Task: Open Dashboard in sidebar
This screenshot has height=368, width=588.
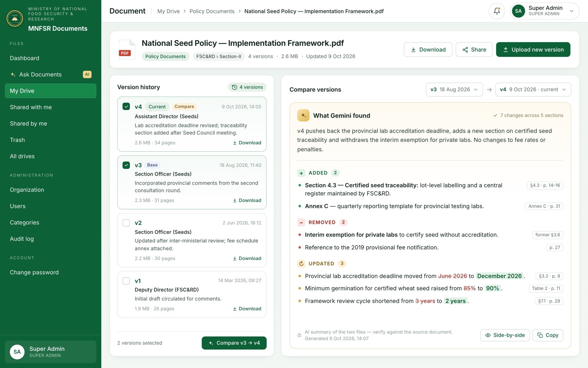Action: 51,58
